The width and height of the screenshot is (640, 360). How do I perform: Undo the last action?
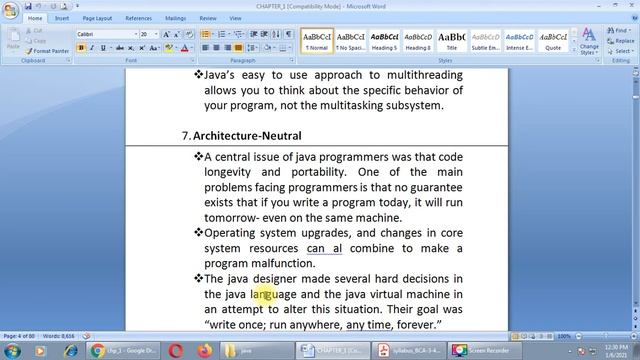tap(38, 6)
